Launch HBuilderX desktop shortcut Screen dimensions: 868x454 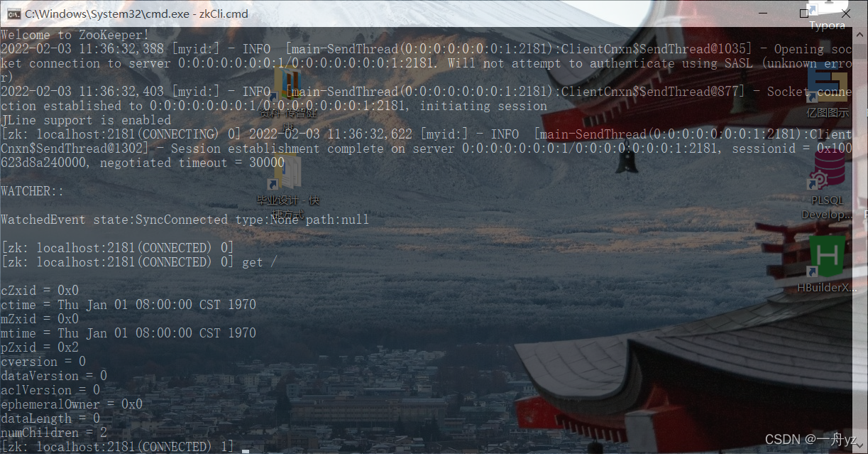coord(828,264)
